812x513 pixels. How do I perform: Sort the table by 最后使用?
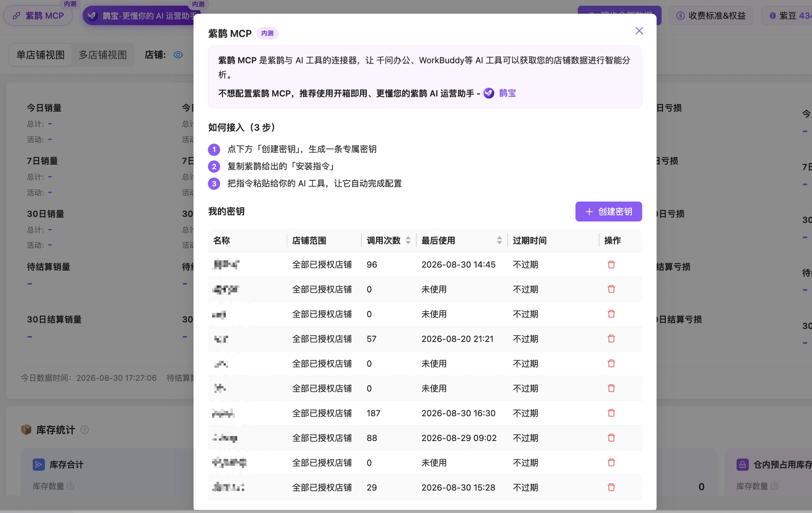click(x=499, y=240)
